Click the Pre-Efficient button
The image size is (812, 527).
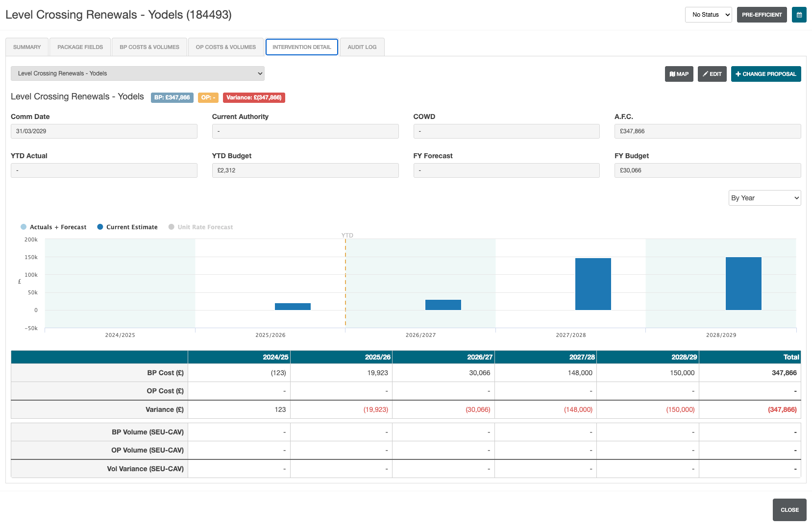762,15
